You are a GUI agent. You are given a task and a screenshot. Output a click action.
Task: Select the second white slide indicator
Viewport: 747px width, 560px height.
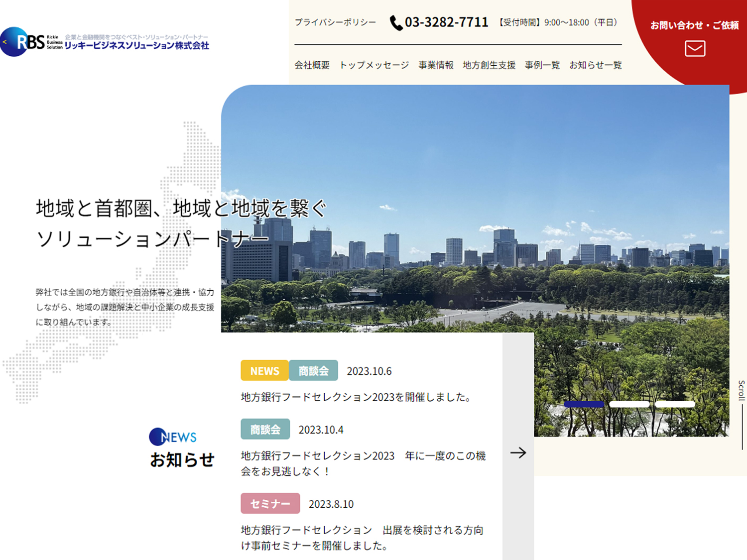click(629, 404)
